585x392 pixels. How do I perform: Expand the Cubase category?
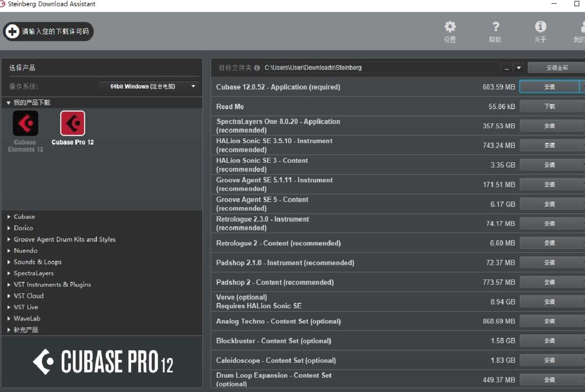(x=9, y=217)
